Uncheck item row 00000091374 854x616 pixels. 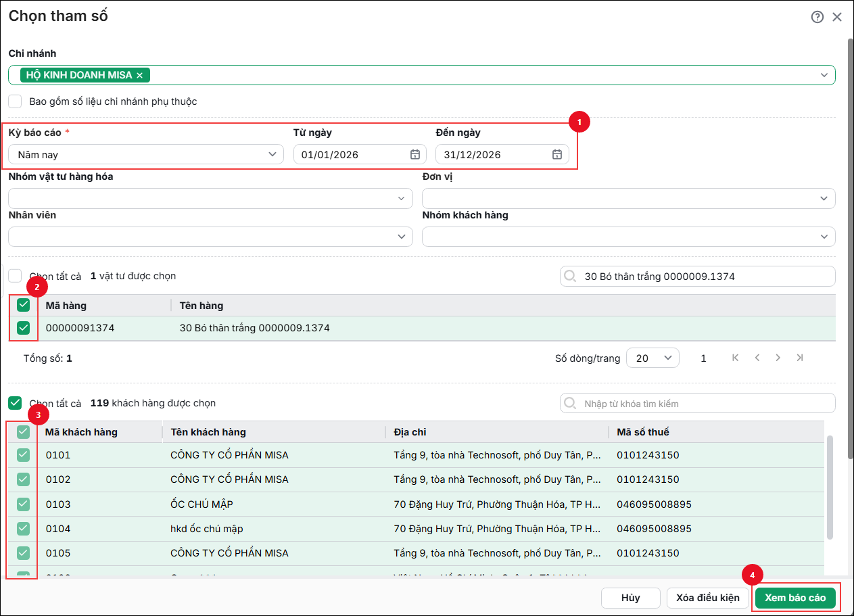[24, 328]
